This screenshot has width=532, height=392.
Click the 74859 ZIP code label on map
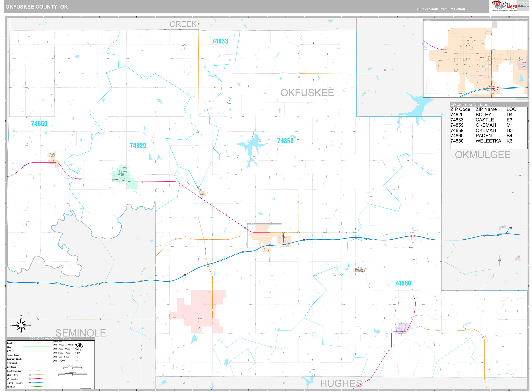[286, 141]
